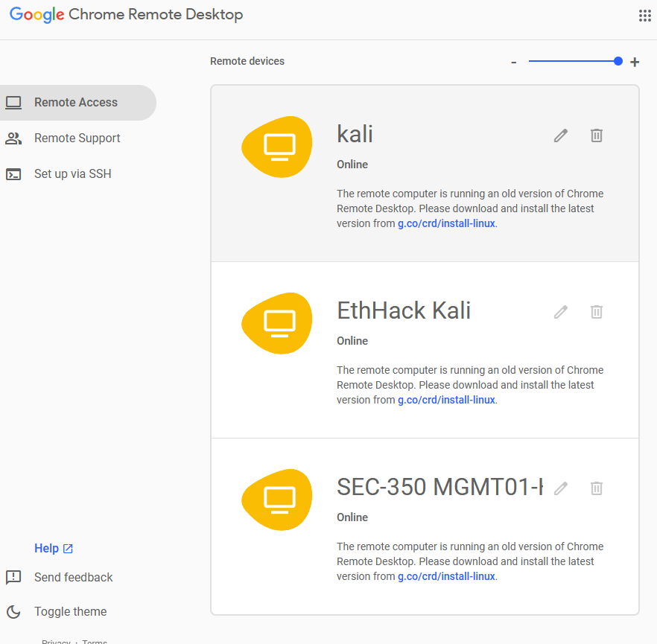The width and height of the screenshot is (657, 644).
Task: Edit the kali device name
Action: [x=561, y=136]
